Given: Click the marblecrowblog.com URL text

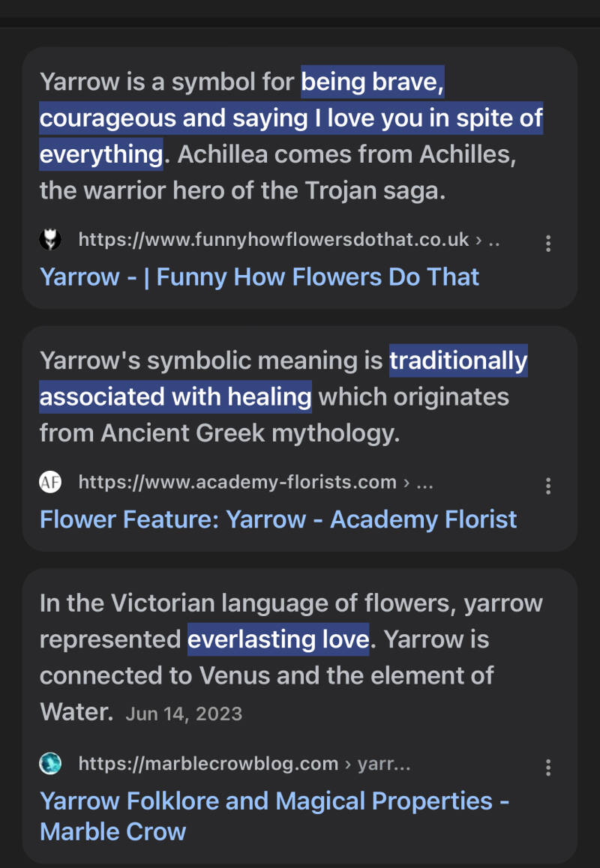Looking at the screenshot, I should (208, 764).
